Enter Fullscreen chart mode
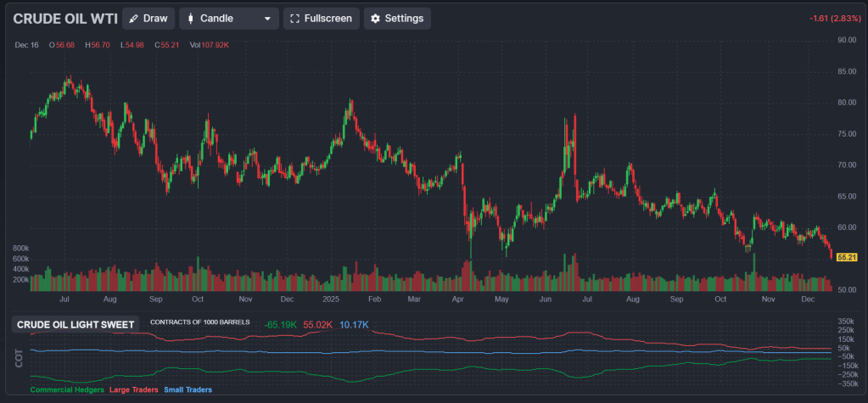This screenshot has height=403, width=868. pos(321,19)
